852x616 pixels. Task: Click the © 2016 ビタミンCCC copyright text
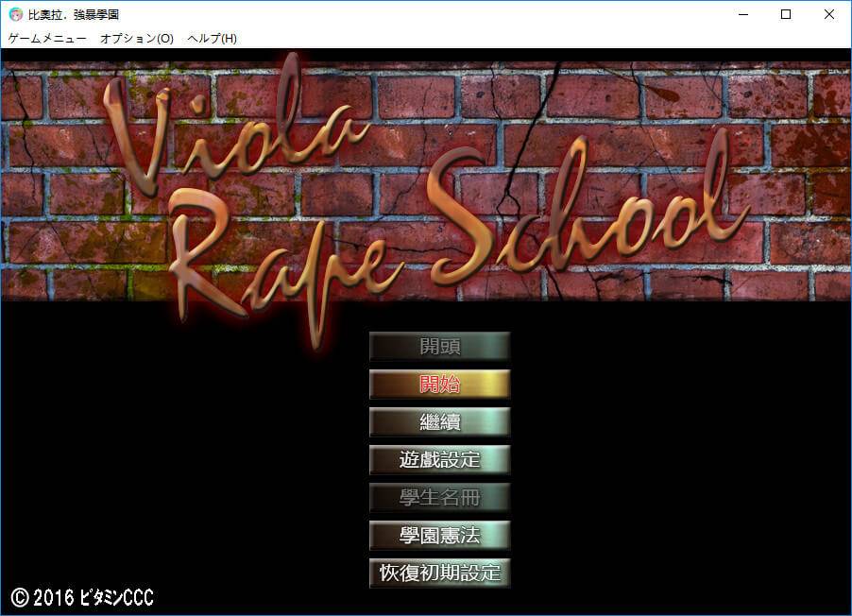click(82, 597)
